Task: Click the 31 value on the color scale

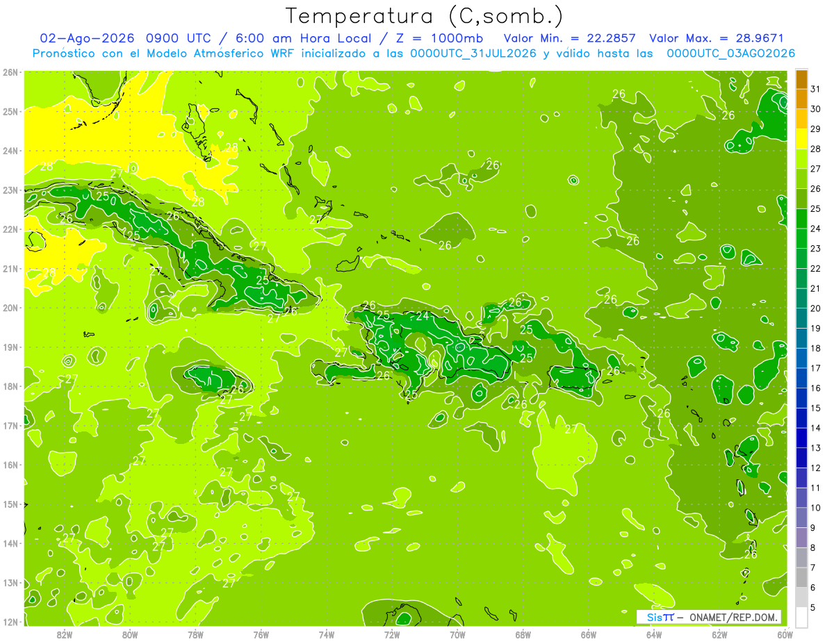Action: (816, 89)
